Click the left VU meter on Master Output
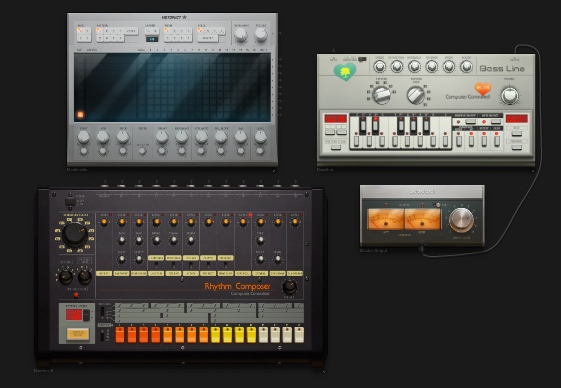561x388 pixels. 386,219
